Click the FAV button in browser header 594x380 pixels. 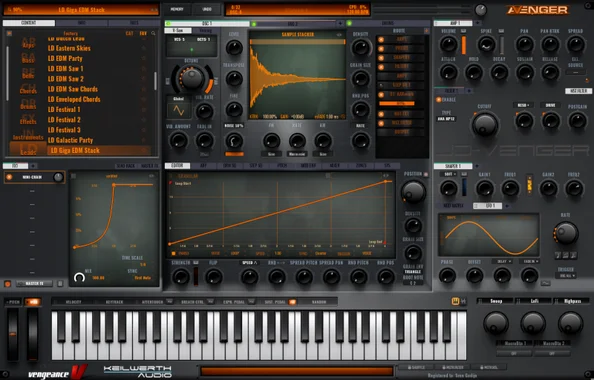pyautogui.click(x=143, y=33)
